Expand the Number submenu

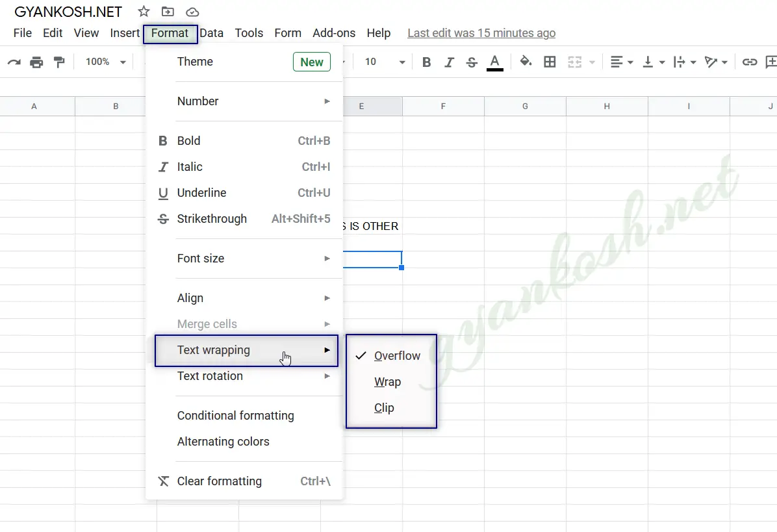pos(244,101)
